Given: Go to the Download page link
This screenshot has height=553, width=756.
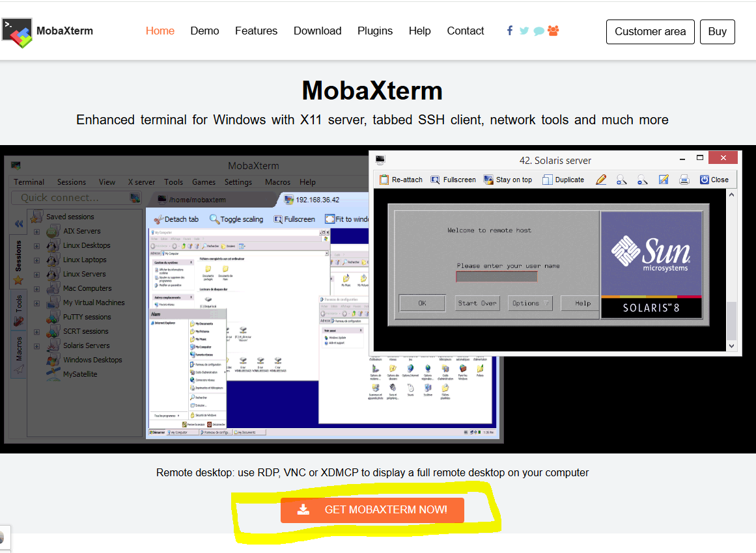Looking at the screenshot, I should point(317,31).
